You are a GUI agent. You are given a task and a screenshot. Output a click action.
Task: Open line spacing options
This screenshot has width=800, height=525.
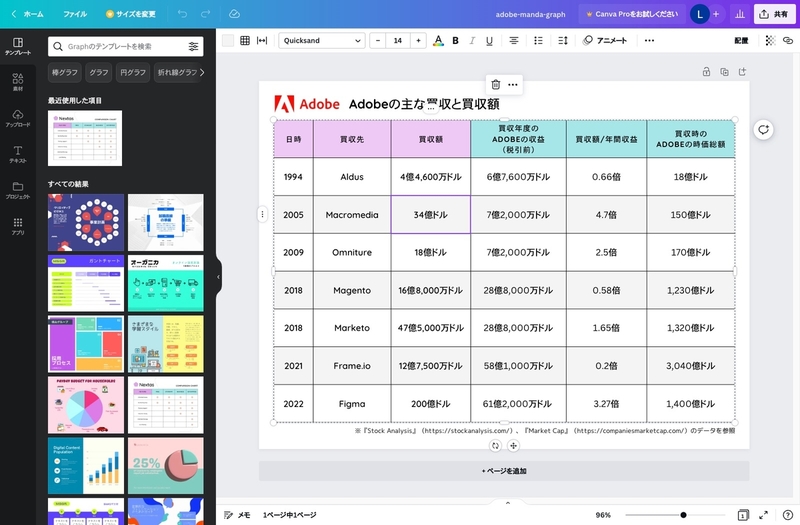point(563,40)
